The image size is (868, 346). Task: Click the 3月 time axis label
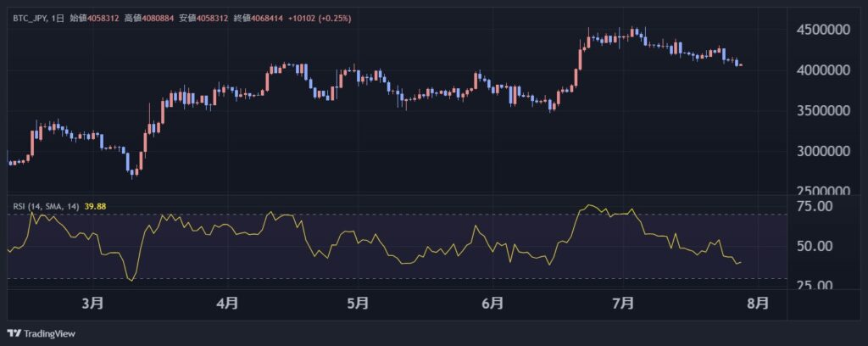(x=95, y=303)
